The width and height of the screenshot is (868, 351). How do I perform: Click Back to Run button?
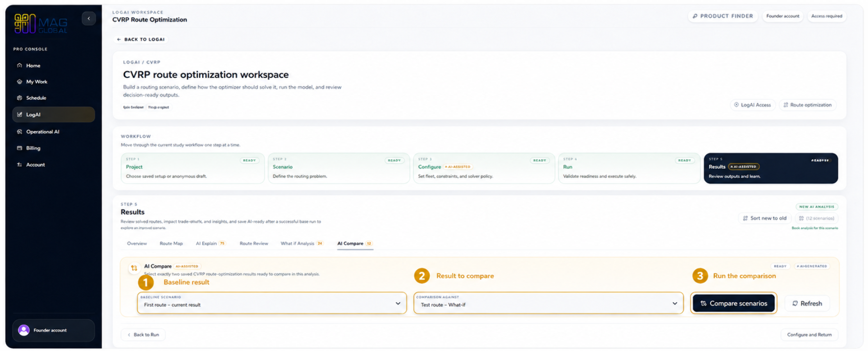[143, 335]
